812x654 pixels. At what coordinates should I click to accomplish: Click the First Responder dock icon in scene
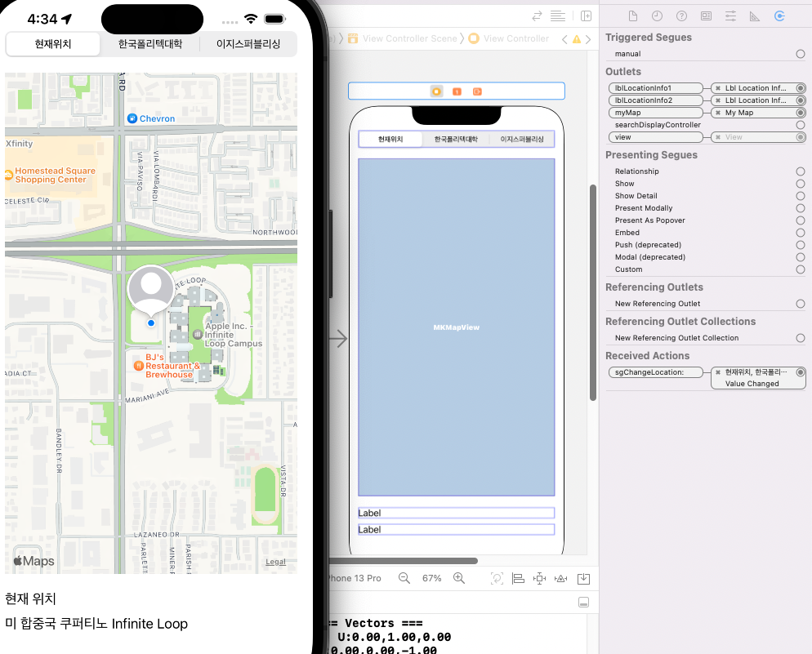click(457, 91)
